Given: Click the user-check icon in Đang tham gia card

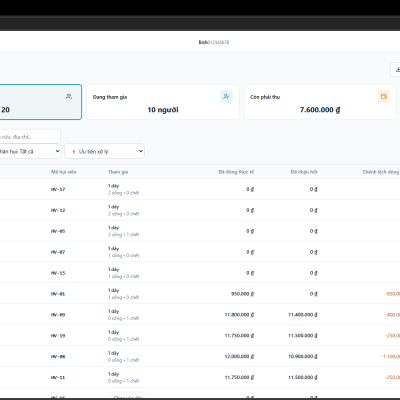Looking at the screenshot, I should click(x=226, y=97).
